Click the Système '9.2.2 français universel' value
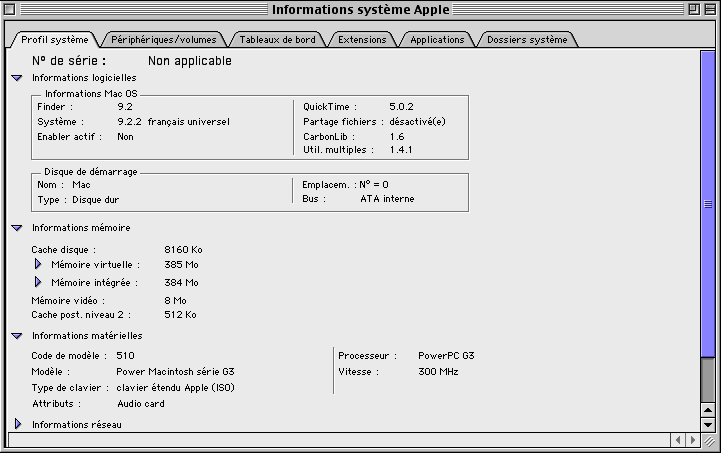721x453 pixels. click(173, 122)
